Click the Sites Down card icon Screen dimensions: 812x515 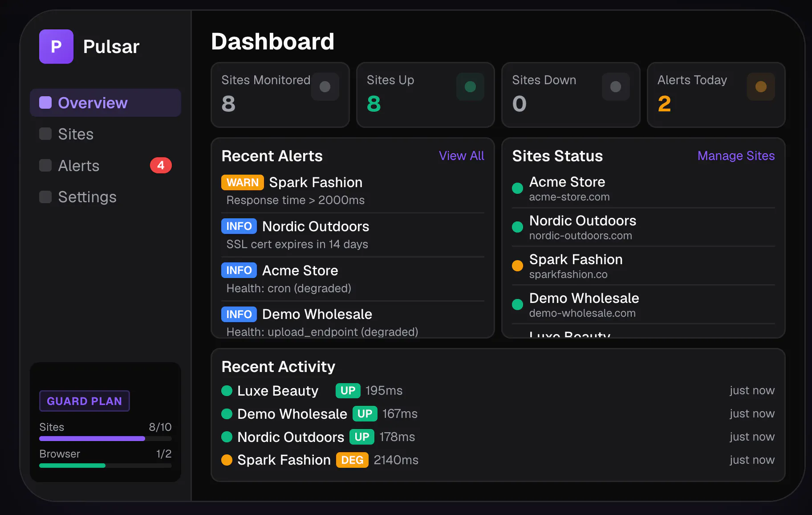[x=616, y=86]
